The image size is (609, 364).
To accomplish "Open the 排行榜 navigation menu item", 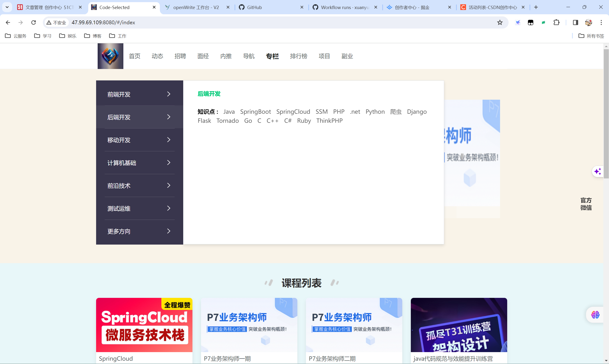I will click(299, 56).
